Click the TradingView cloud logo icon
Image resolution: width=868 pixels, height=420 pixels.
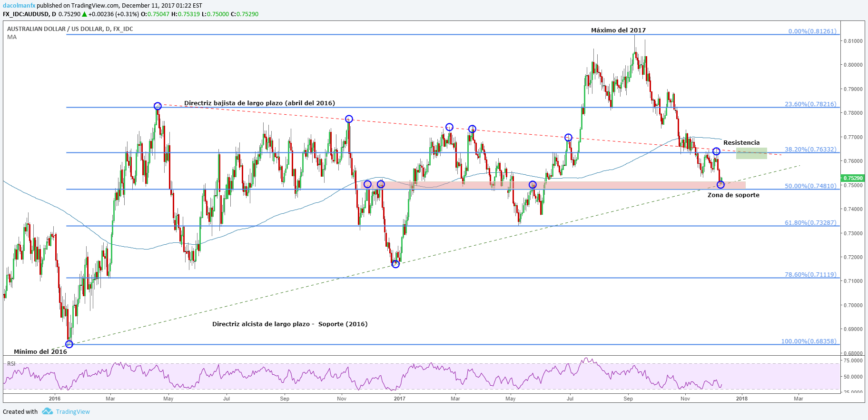[47, 411]
